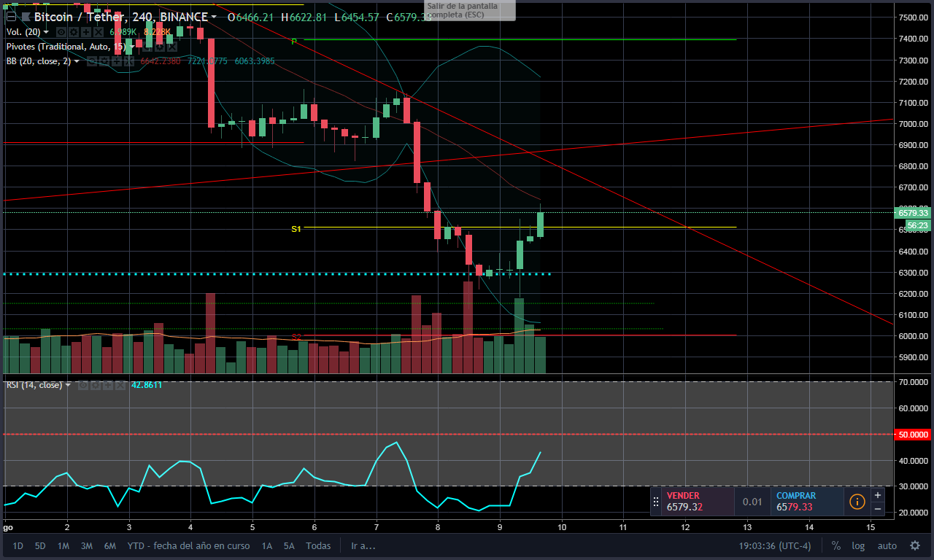
Task: Click the red 50.0000 RSI level label
Action: [913, 435]
